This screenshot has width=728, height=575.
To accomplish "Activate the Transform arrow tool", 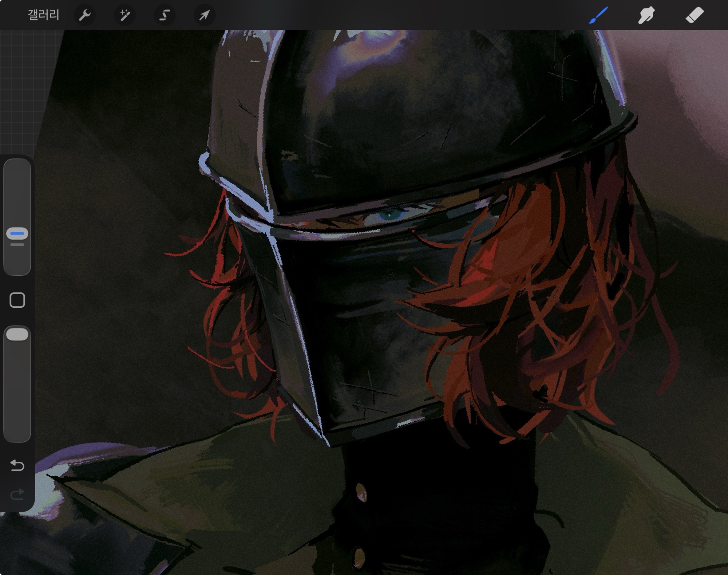I will coord(205,15).
